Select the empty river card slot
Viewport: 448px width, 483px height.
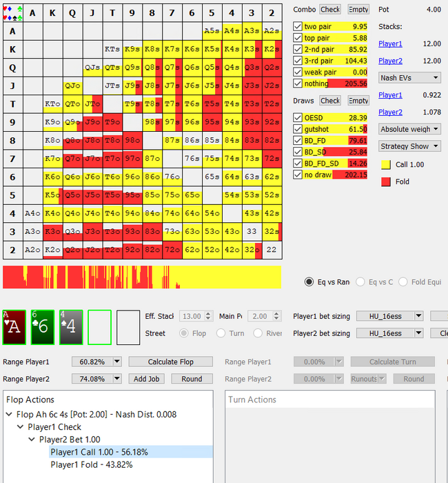128,327
